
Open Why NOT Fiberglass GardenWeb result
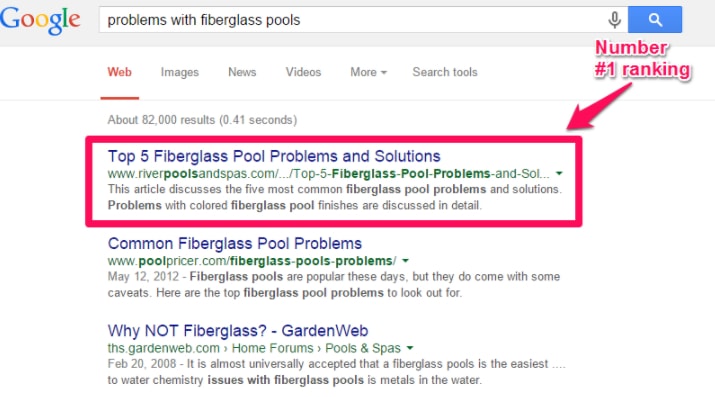tap(238, 330)
